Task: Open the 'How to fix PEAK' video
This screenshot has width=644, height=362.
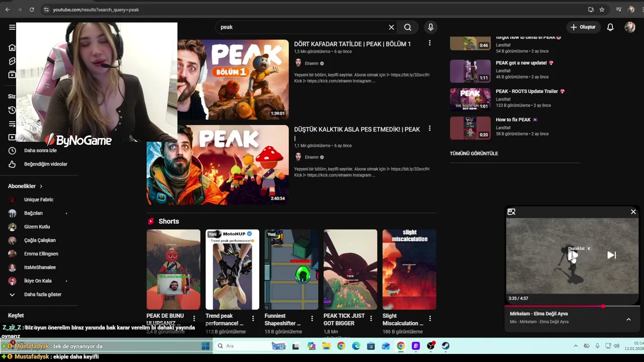Action: tap(513, 120)
